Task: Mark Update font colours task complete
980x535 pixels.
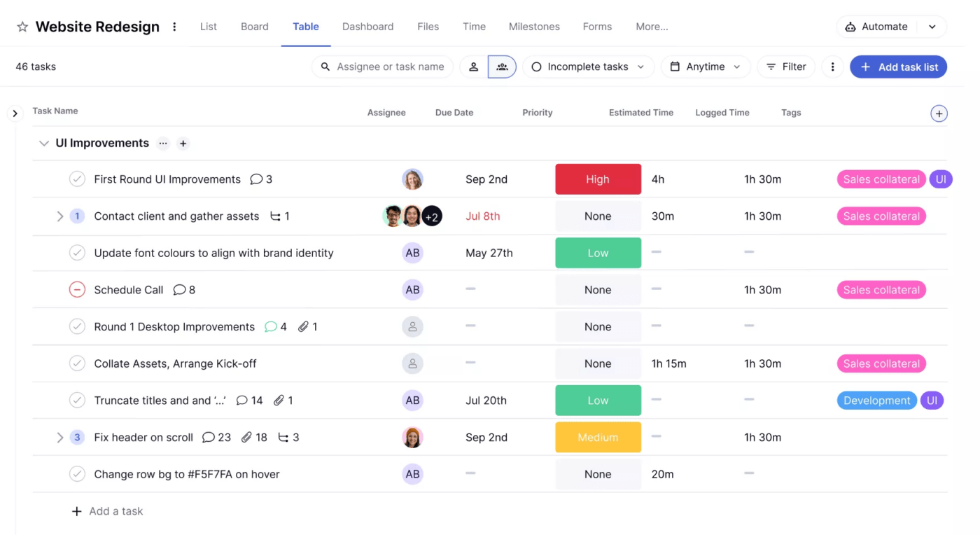Action: [x=77, y=253]
